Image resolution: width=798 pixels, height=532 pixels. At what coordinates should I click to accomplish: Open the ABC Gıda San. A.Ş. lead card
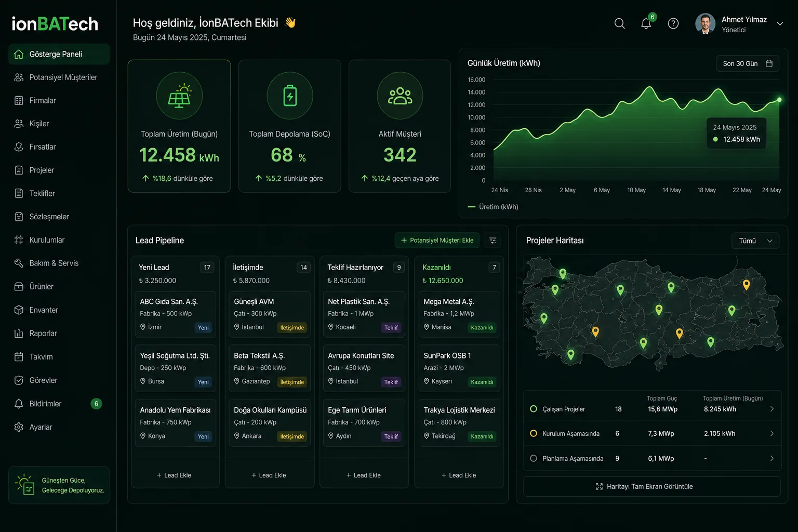click(176, 314)
